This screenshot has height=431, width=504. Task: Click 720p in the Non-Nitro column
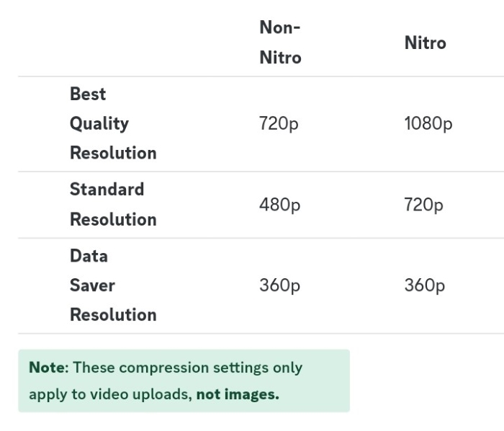point(279,124)
